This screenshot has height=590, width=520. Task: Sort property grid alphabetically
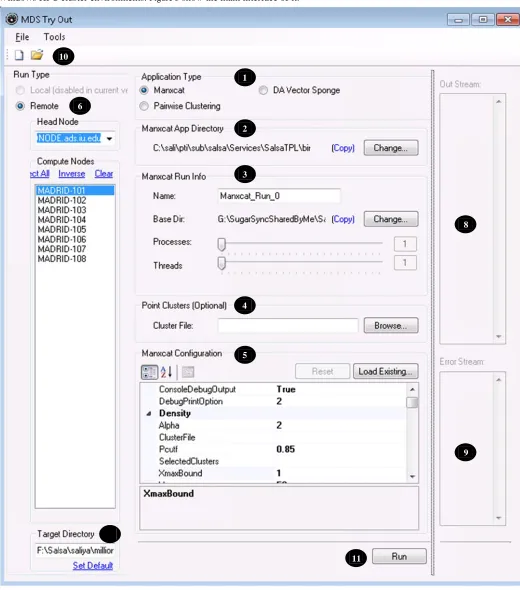coord(166,372)
